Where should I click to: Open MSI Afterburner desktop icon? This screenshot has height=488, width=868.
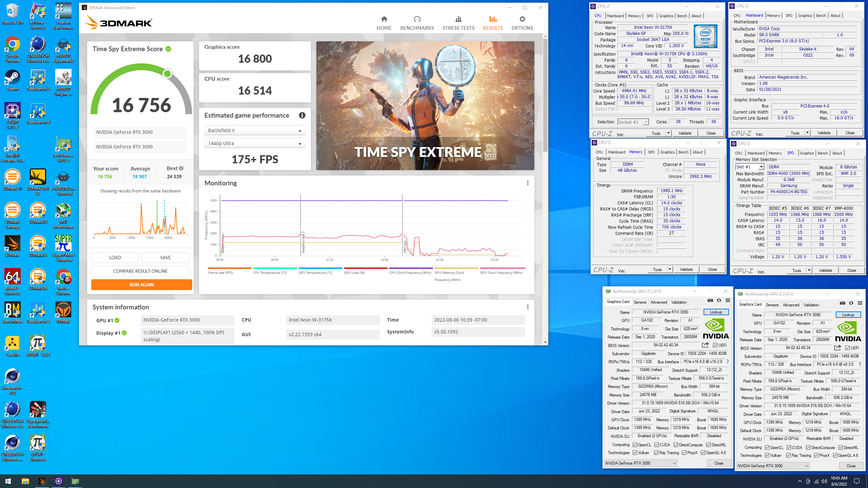pos(63,216)
